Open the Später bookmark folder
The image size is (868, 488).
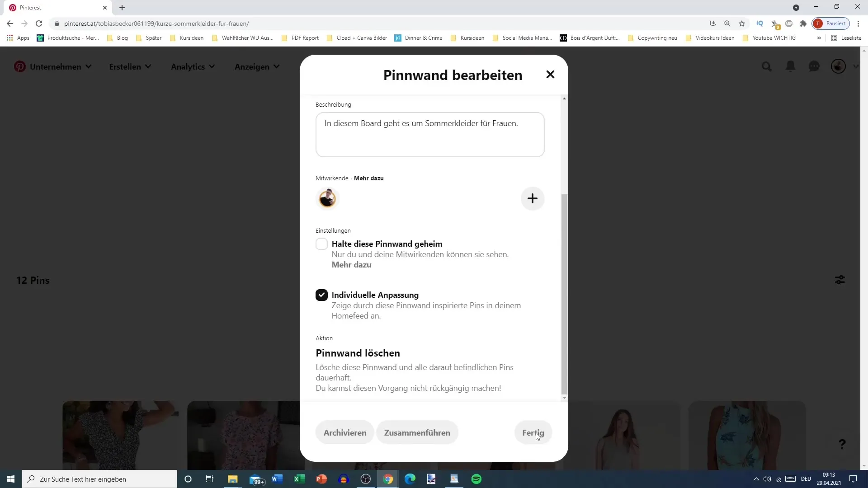tap(149, 38)
